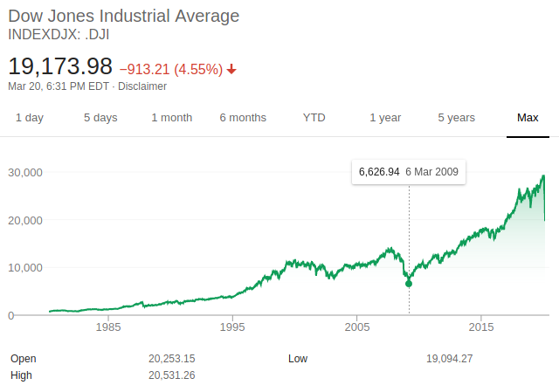Screen dimensions: 559x392
Task: Open the 1 month chart view
Action: 171,118
